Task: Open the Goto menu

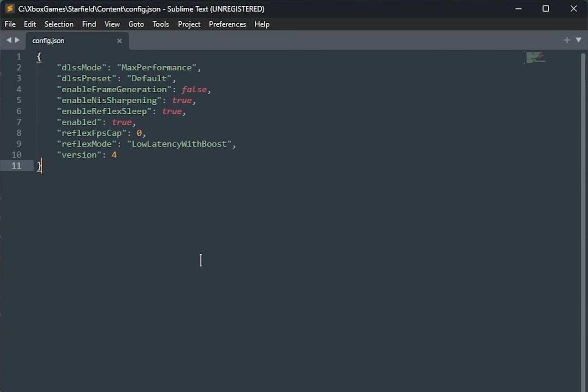Action: (x=136, y=24)
